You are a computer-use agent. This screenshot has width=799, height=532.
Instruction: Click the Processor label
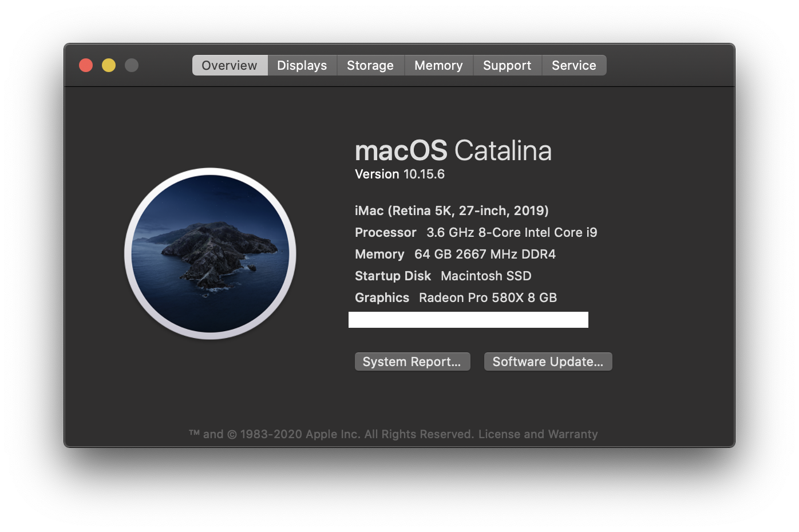(386, 232)
